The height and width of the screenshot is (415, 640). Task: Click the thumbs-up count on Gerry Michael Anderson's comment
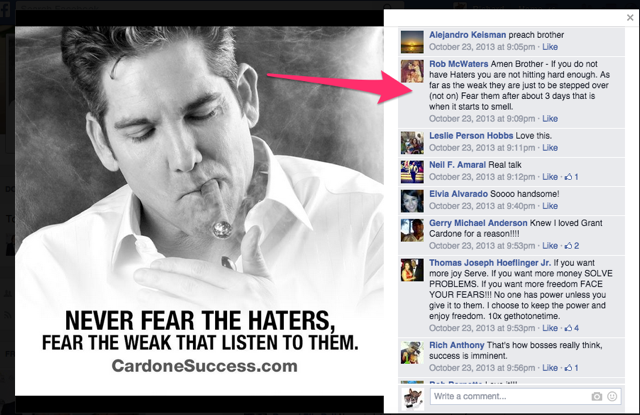(x=572, y=246)
